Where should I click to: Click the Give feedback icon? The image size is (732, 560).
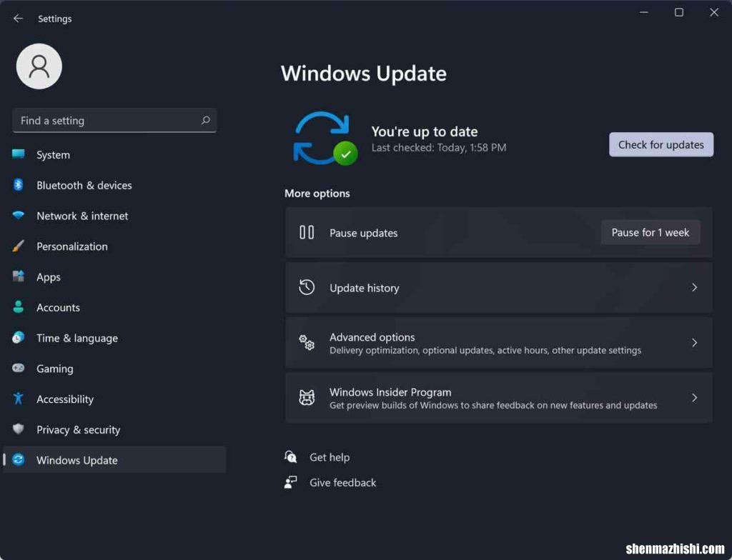290,482
